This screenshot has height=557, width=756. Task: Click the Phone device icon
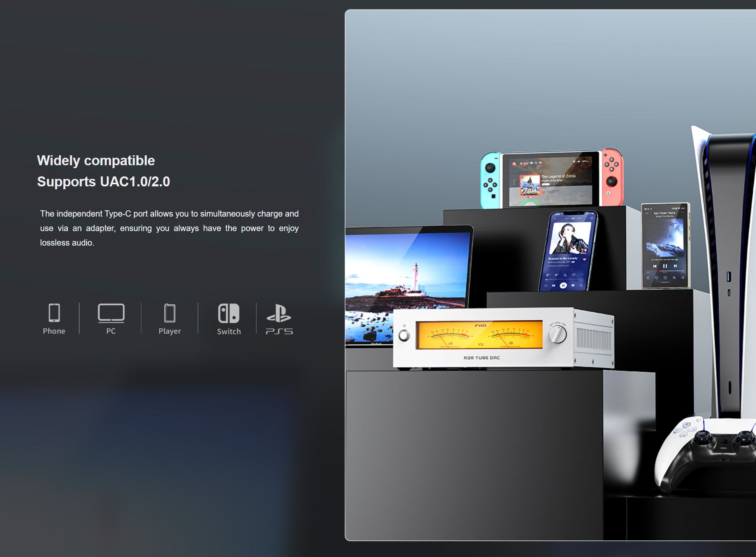[54, 313]
